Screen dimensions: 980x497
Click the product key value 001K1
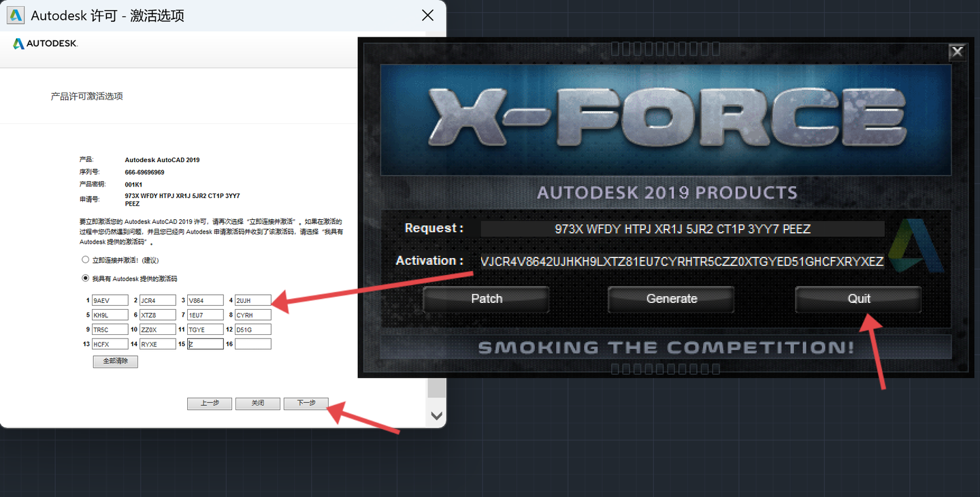133,185
